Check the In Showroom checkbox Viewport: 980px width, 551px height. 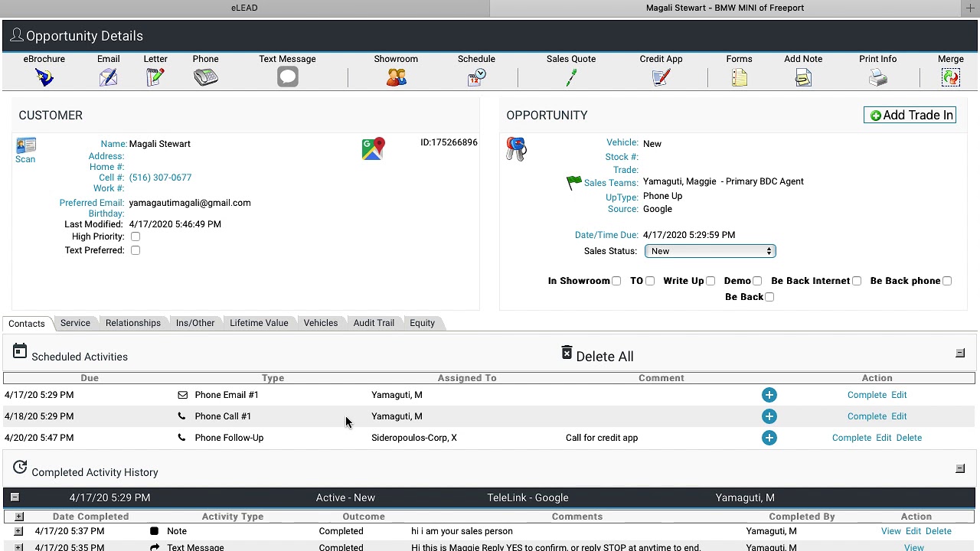(x=616, y=281)
